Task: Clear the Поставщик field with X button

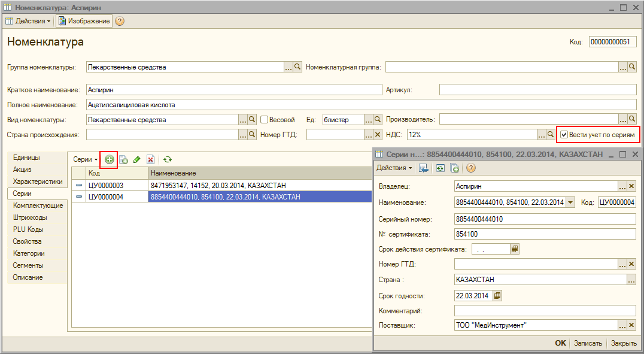Action: (x=631, y=325)
